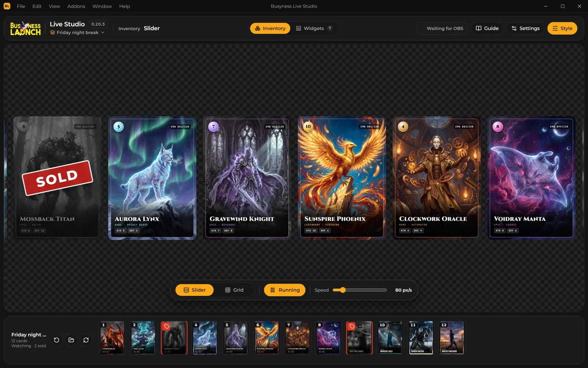The height and width of the screenshot is (368, 588).
Task: Click the refresh sync icon in bottom panel
Action: click(86, 340)
